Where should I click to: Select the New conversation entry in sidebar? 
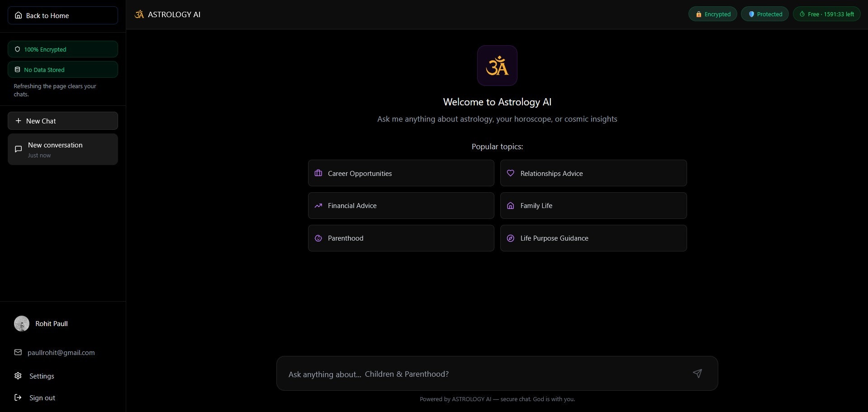click(62, 149)
